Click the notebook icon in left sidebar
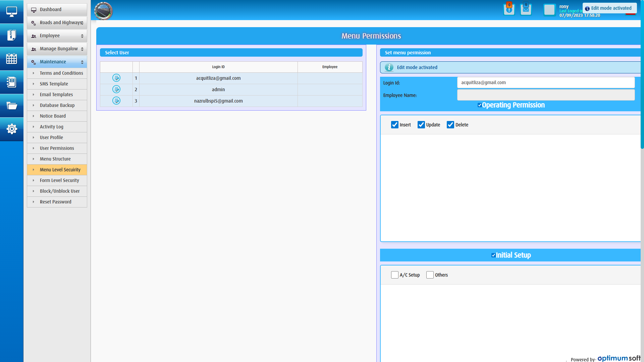This screenshot has height=362, width=644. (x=11, y=82)
